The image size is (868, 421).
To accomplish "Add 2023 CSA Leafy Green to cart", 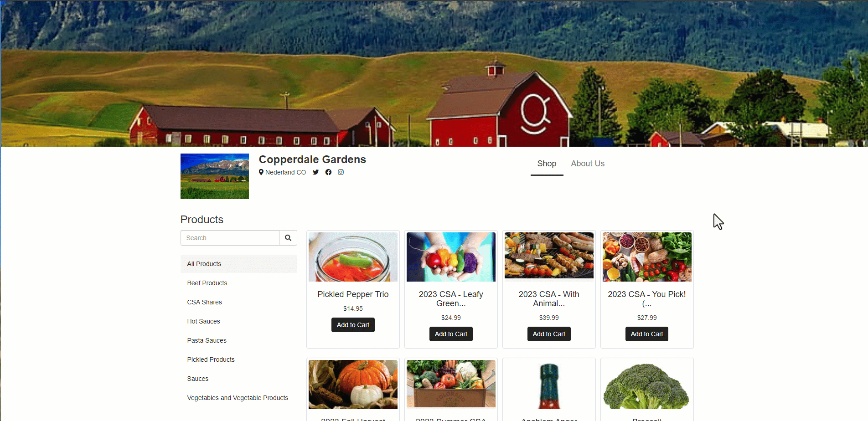I will click(x=451, y=334).
